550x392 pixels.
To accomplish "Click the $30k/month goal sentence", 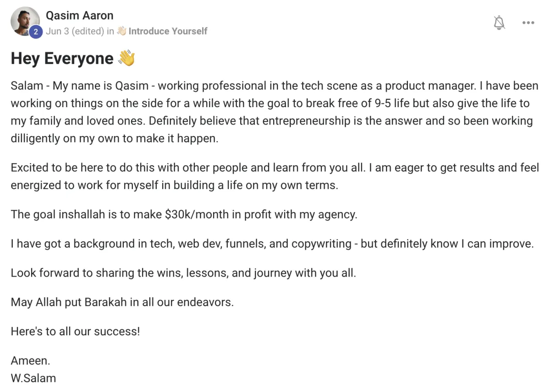I will (x=184, y=214).
